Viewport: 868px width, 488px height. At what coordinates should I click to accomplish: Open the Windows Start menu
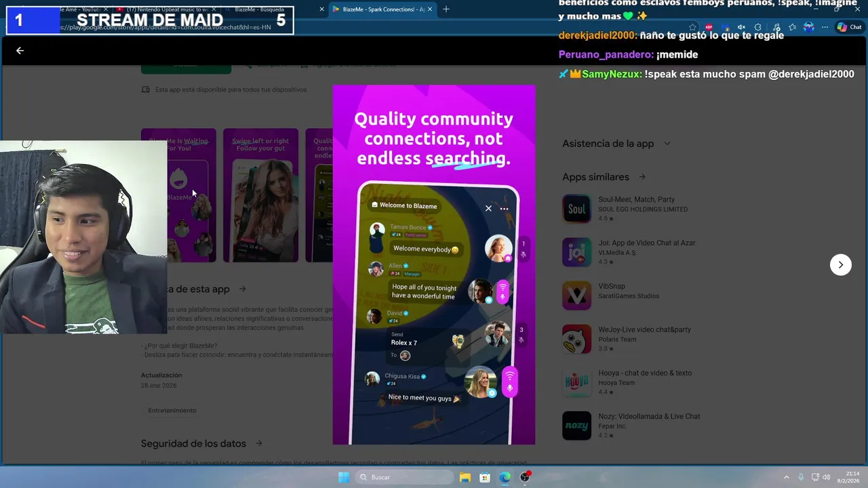[x=344, y=477]
